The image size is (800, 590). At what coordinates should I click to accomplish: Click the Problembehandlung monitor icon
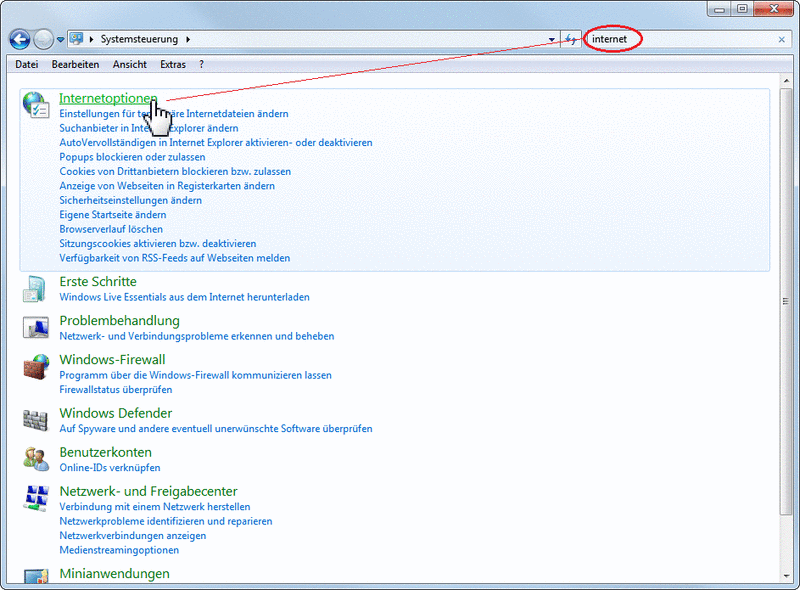(36, 327)
